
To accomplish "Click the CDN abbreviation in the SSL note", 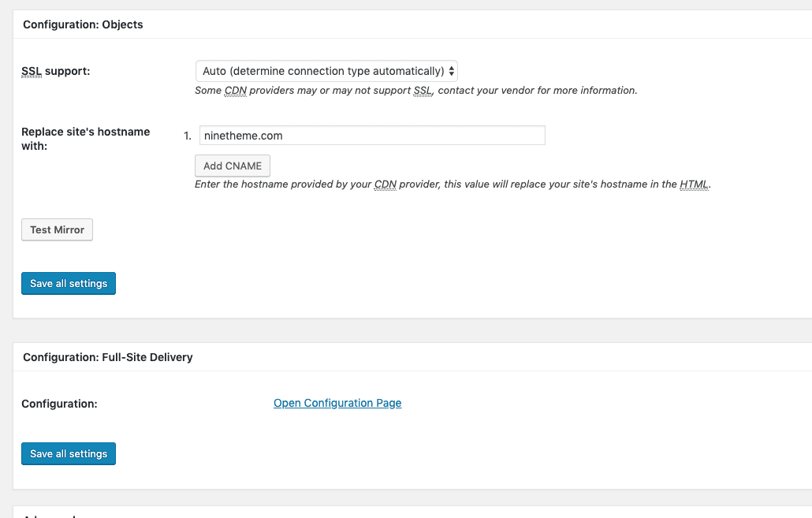I will click(235, 91).
